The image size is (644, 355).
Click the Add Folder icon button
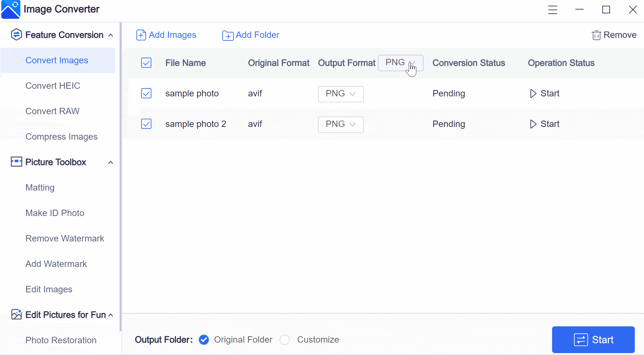pyautogui.click(x=228, y=35)
